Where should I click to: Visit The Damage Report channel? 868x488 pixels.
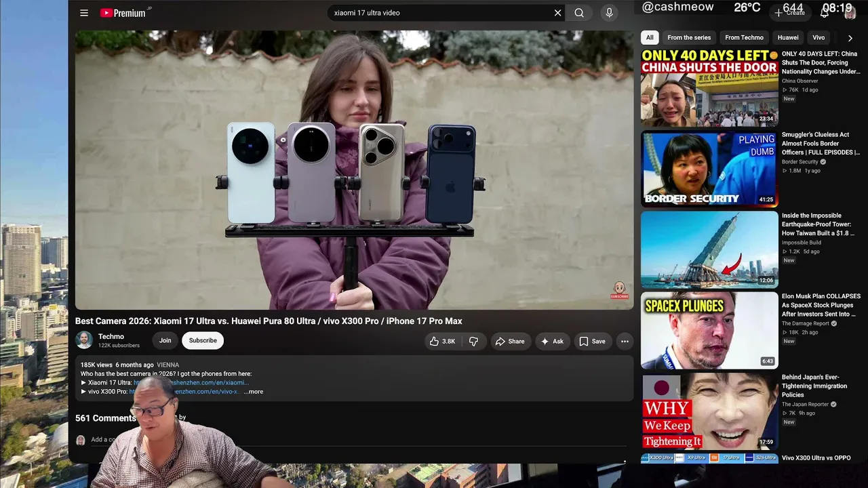[x=806, y=323]
